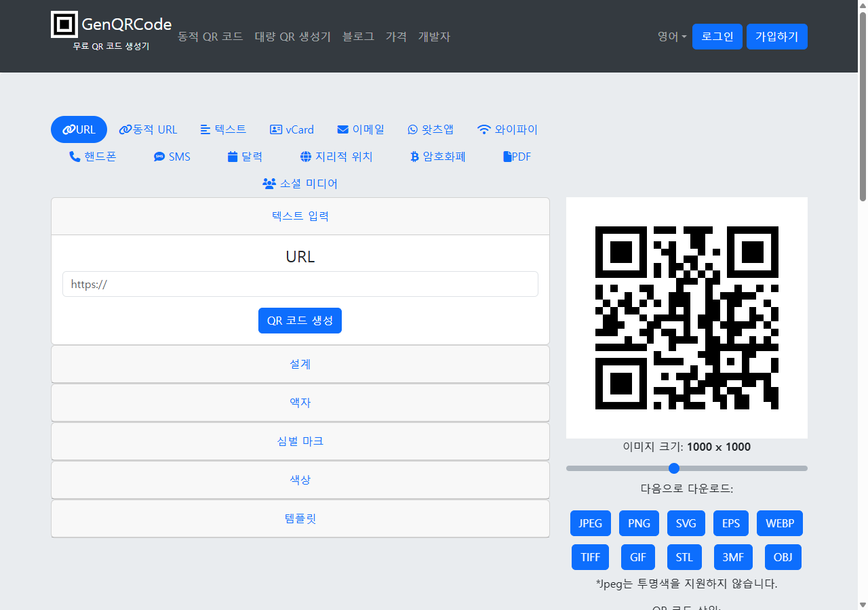Select the 소셜 미디어 QR type
Viewport: 868px width, 610px height.
point(300,184)
